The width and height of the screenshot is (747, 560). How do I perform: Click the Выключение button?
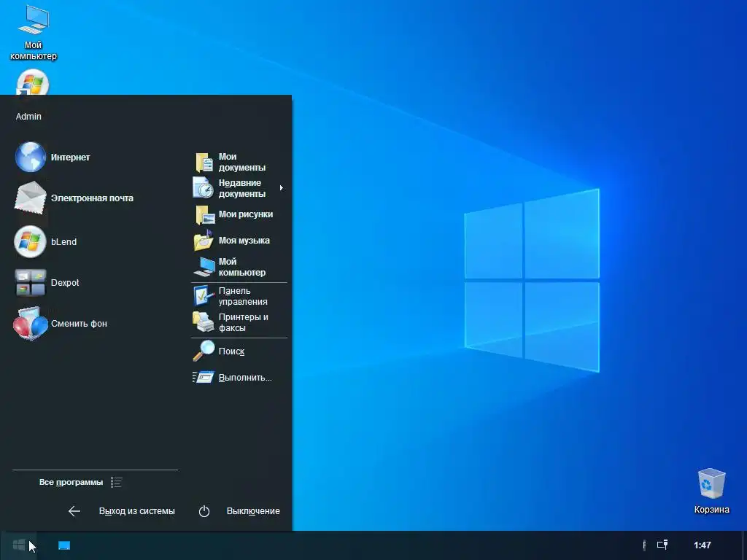253,511
